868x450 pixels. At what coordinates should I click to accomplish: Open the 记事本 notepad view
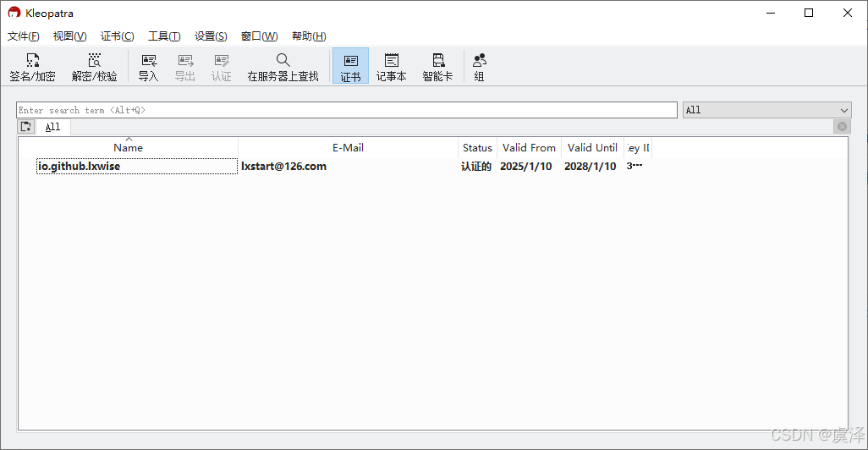tap(392, 67)
